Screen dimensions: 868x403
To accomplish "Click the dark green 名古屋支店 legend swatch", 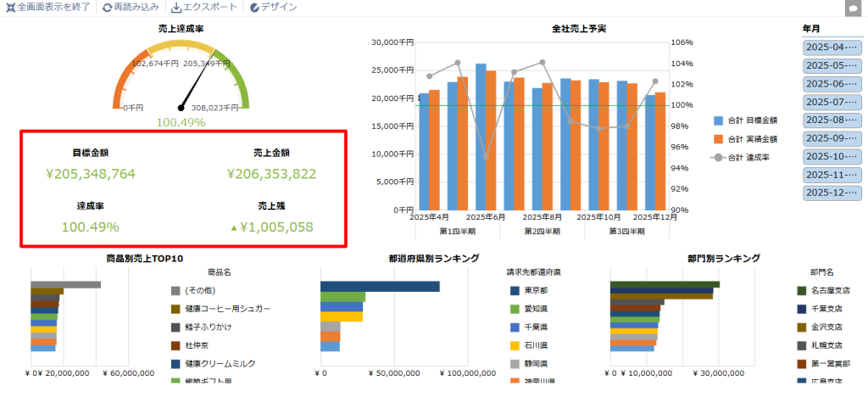I will pyautogui.click(x=802, y=290).
